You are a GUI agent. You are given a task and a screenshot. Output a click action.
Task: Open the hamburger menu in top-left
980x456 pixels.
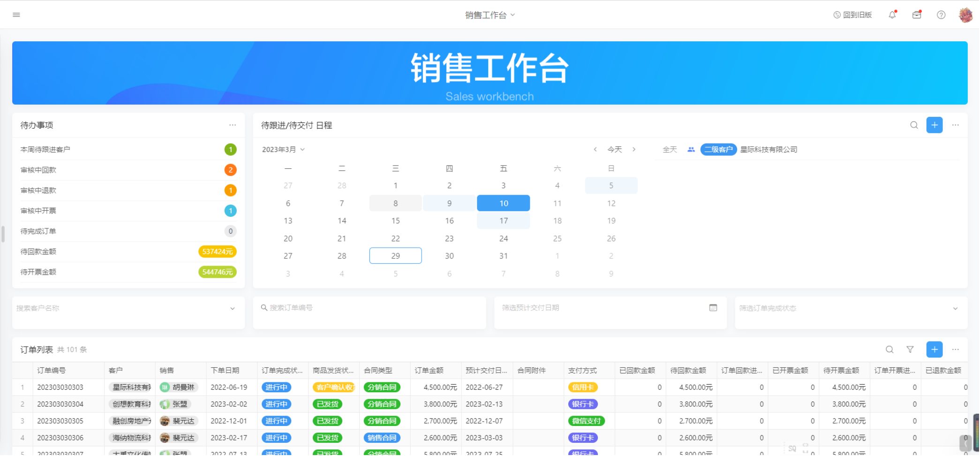coord(16,15)
